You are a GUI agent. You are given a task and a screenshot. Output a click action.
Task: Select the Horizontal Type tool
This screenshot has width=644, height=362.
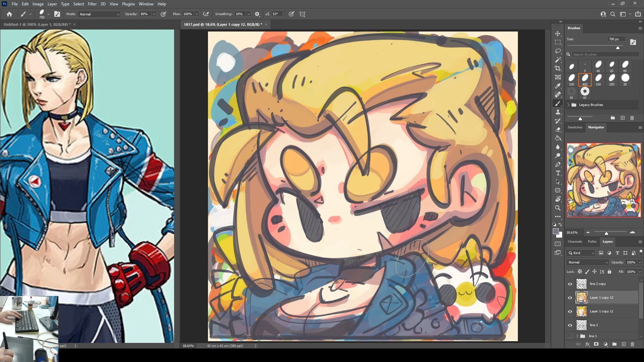pos(558,173)
